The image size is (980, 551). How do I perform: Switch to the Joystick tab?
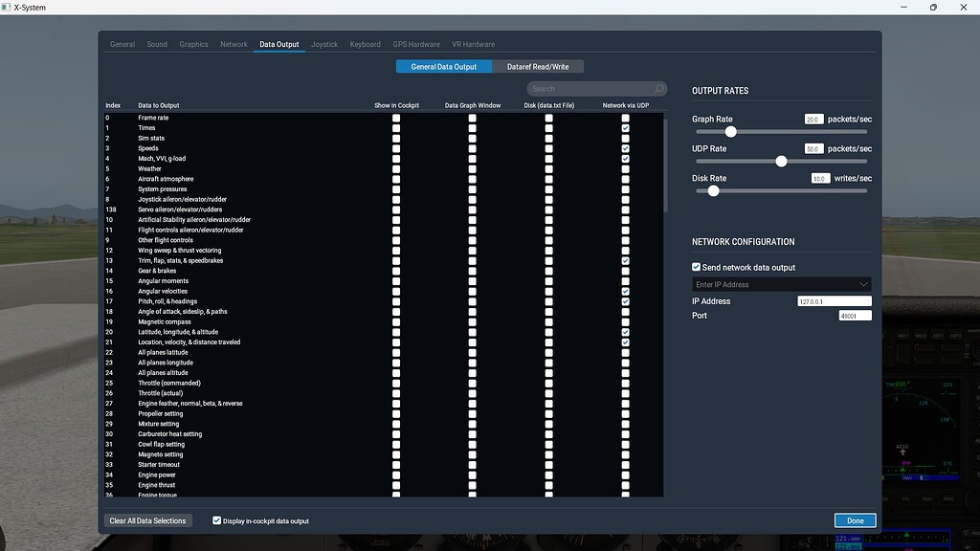(x=324, y=44)
